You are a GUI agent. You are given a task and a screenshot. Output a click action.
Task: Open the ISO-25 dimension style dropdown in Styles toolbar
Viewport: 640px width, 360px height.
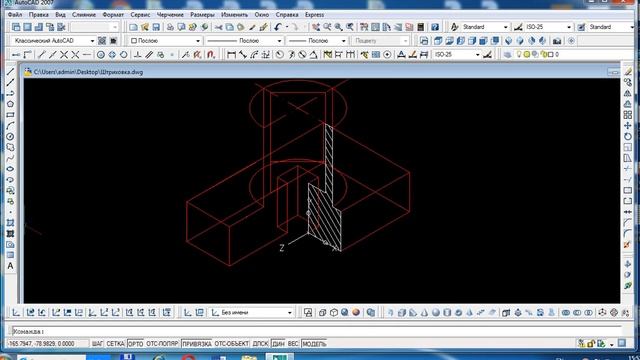548,27
